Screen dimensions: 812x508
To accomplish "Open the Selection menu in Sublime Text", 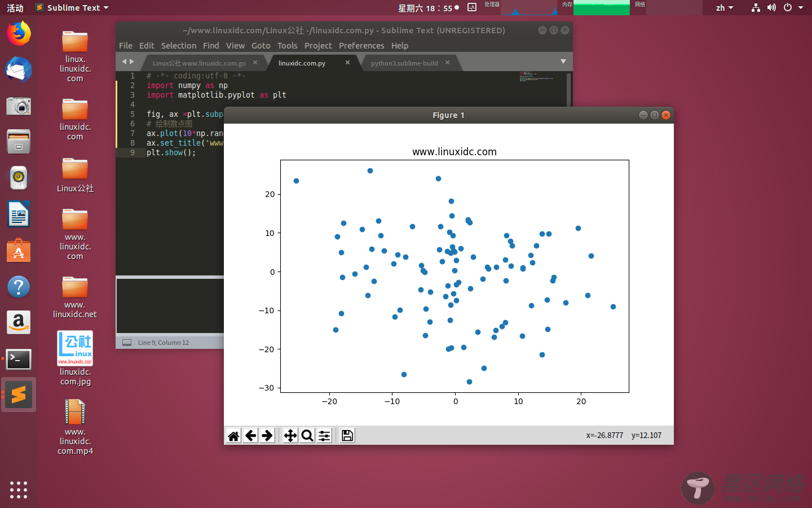I will point(179,46).
